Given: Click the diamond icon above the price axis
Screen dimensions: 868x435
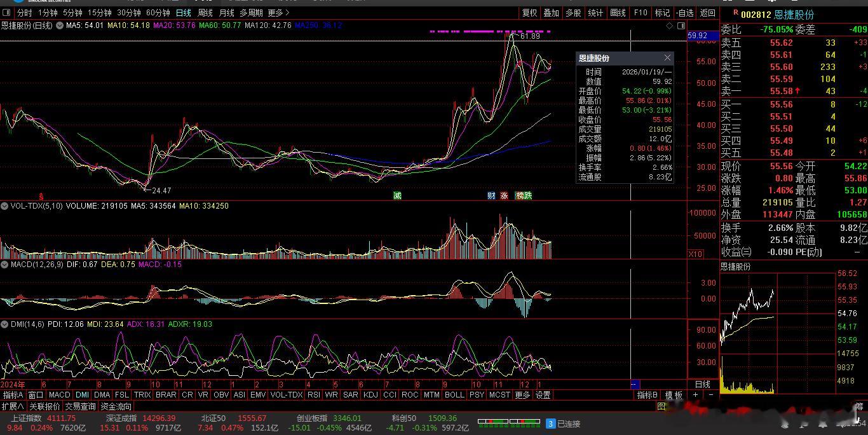Looking at the screenshot, I should pos(669,25).
